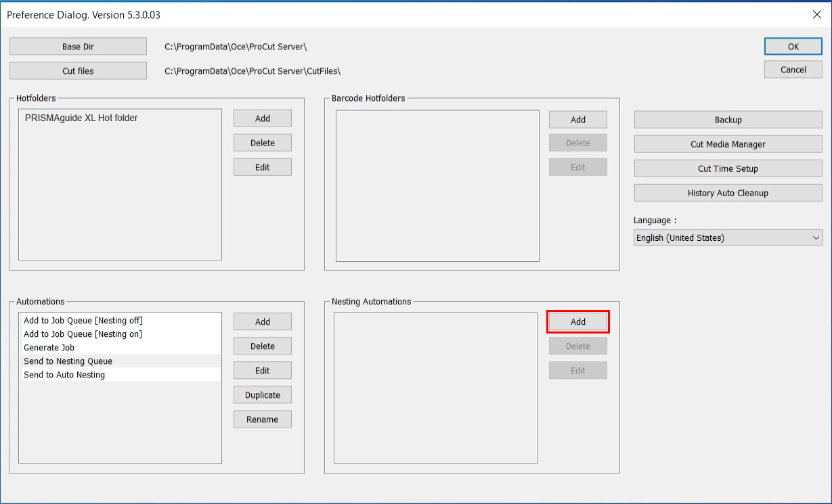Add a new barcode hotfolder
Screen dimensions: 832x504
[x=577, y=120]
